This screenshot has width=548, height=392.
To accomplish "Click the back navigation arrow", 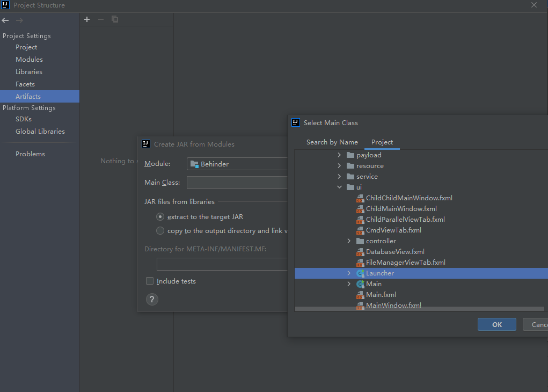I will point(5,20).
